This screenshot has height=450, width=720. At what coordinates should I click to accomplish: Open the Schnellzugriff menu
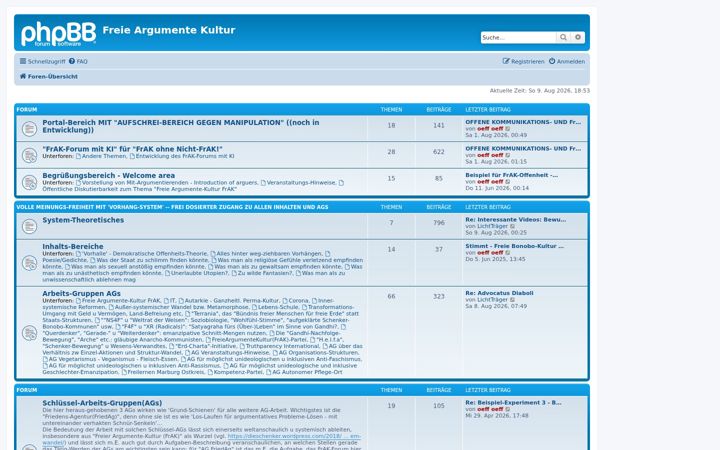[x=42, y=61]
